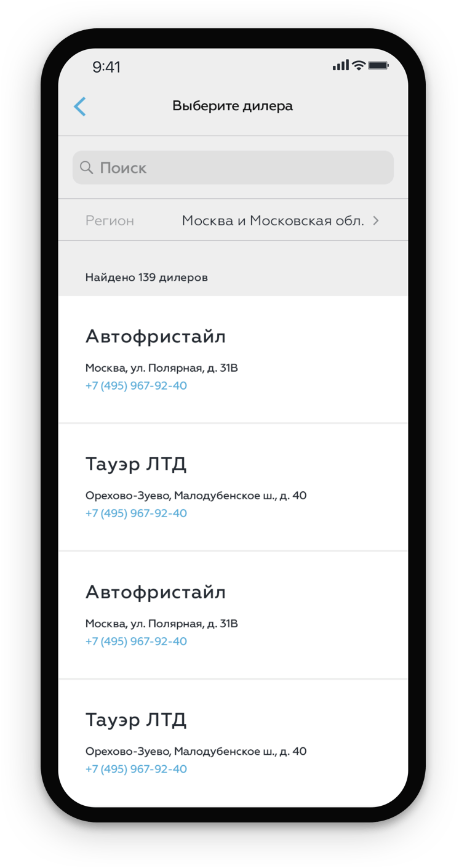Viewport: 459px width, 868px height.
Task: Tap the phone link under the first Тауэр ЛТД
Action: [136, 513]
